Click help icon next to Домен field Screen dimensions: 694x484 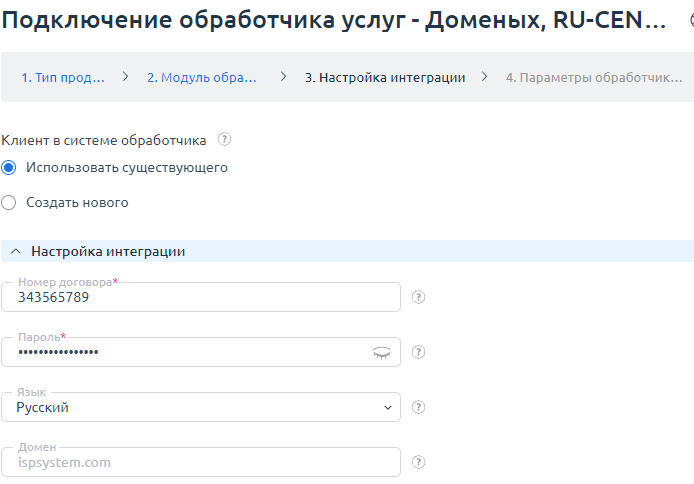[419, 462]
